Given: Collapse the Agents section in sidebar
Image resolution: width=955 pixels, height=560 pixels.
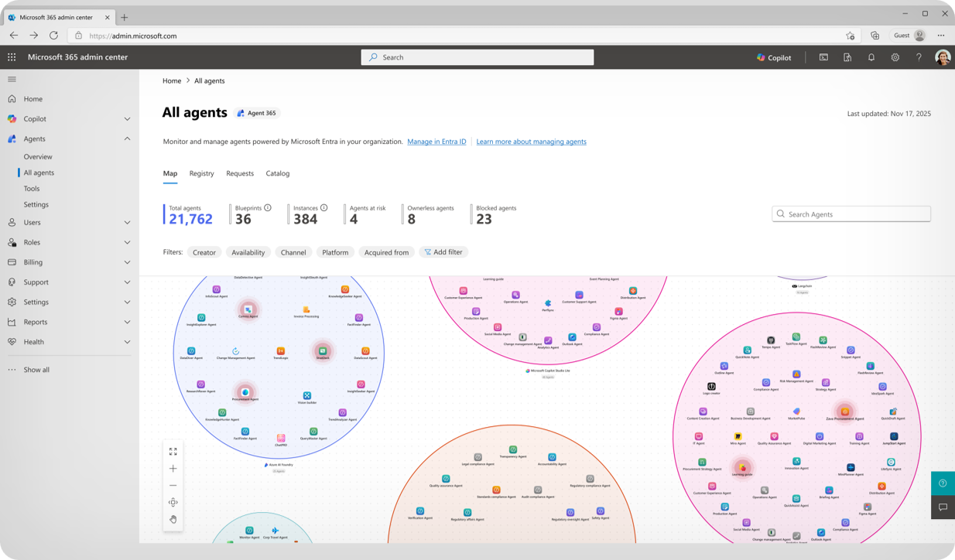Looking at the screenshot, I should [x=127, y=139].
